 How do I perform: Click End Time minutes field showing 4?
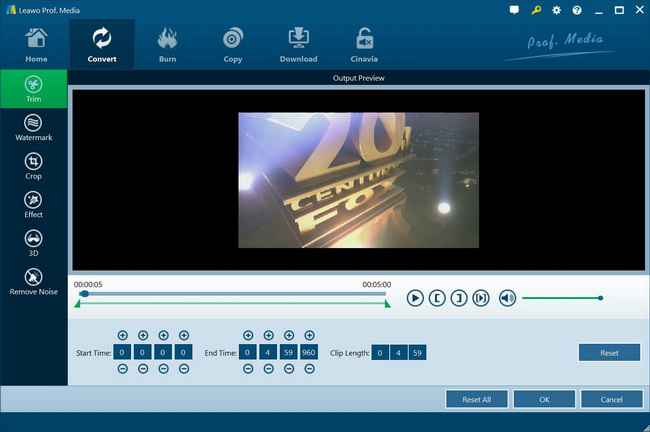(268, 352)
